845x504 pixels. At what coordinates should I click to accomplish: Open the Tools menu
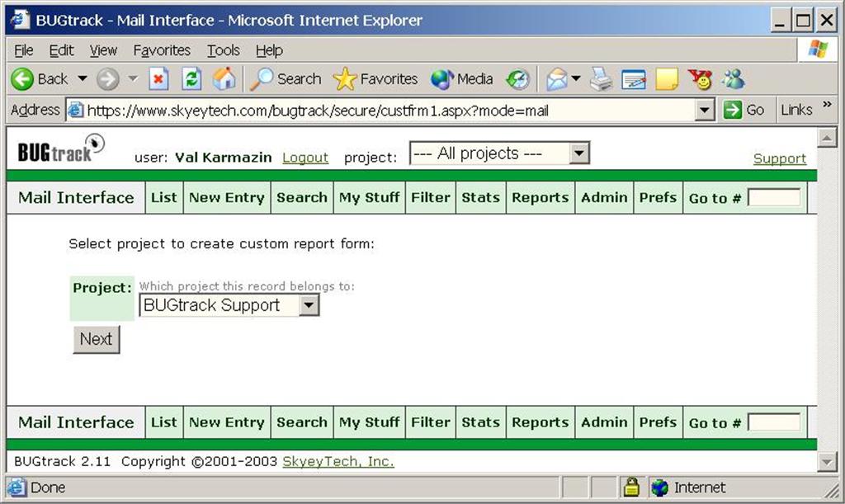point(223,50)
